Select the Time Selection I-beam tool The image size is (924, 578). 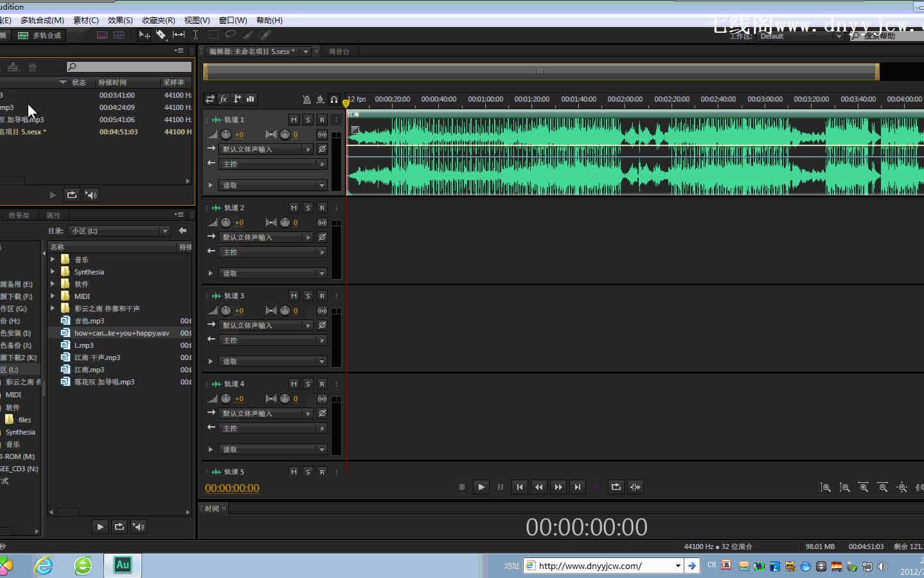coord(195,35)
